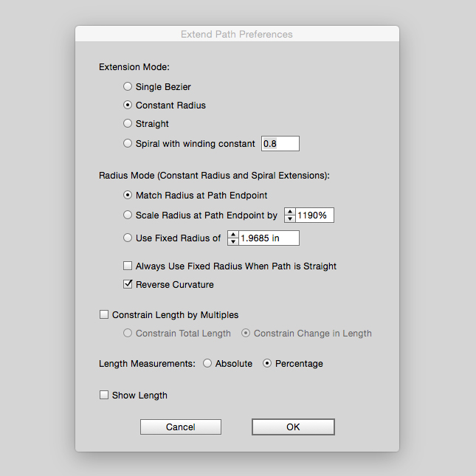The image size is (476, 476).
Task: Click the Extend Path Preferences title bar
Action: [237, 34]
